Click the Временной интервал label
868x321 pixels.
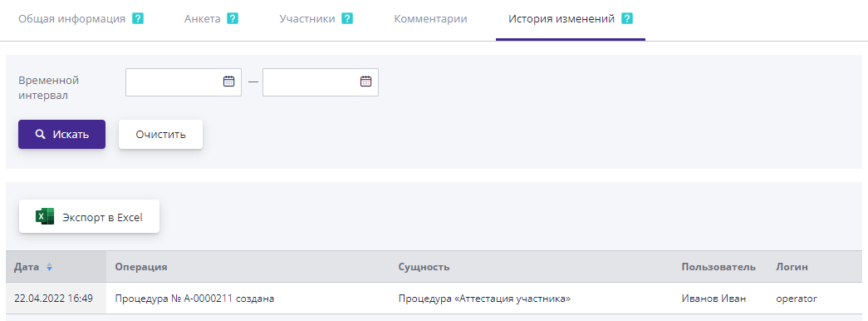tap(49, 87)
